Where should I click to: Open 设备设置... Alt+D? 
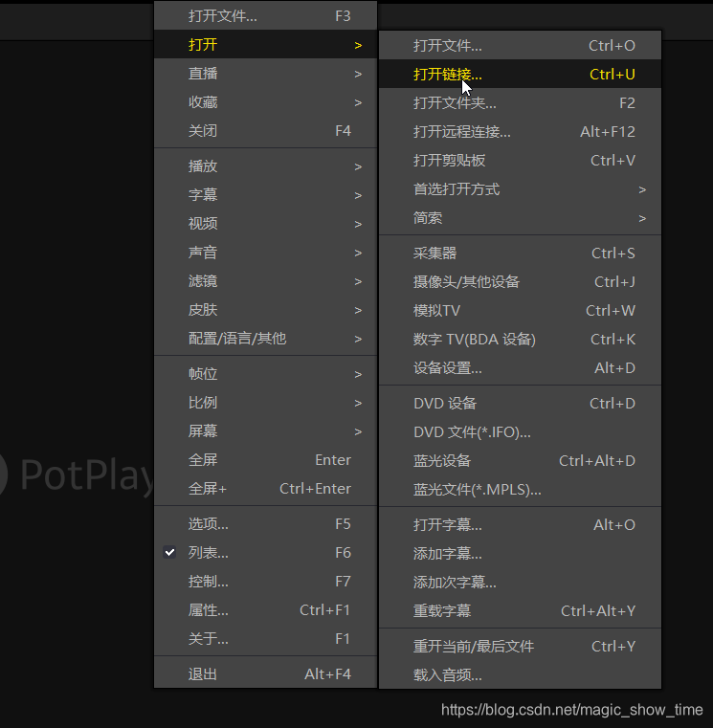[521, 368]
